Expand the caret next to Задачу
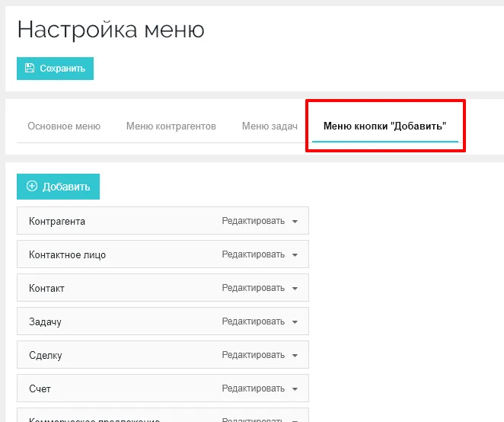 click(295, 322)
